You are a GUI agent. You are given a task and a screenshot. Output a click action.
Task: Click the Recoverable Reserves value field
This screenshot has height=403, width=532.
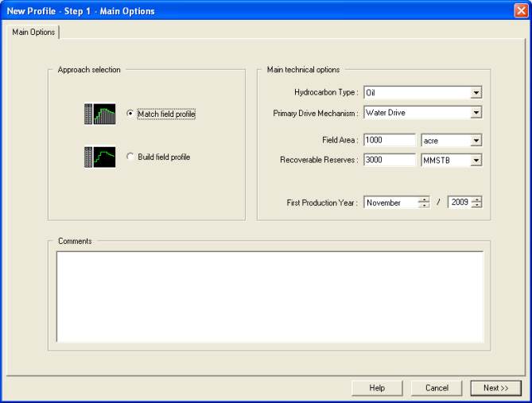(389, 161)
